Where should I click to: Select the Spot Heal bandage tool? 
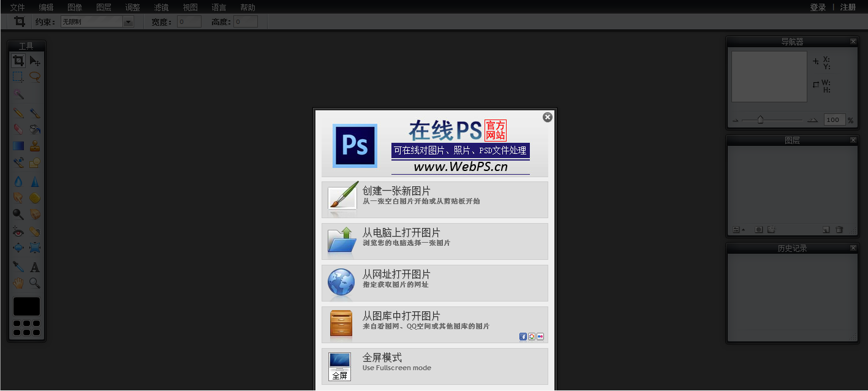click(x=35, y=232)
